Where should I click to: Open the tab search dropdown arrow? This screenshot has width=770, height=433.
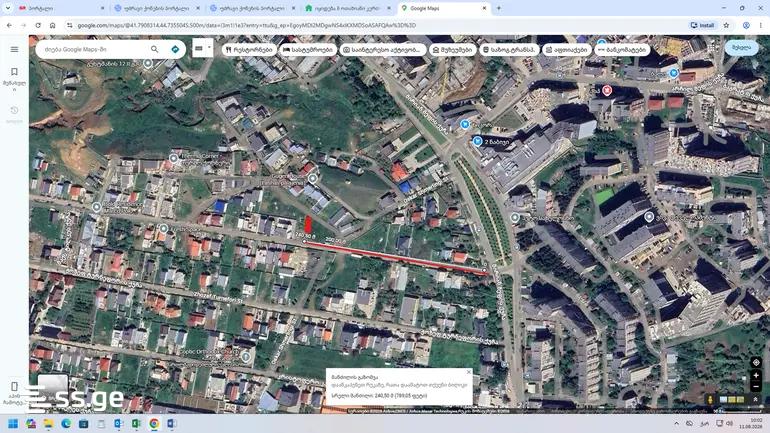7,8
